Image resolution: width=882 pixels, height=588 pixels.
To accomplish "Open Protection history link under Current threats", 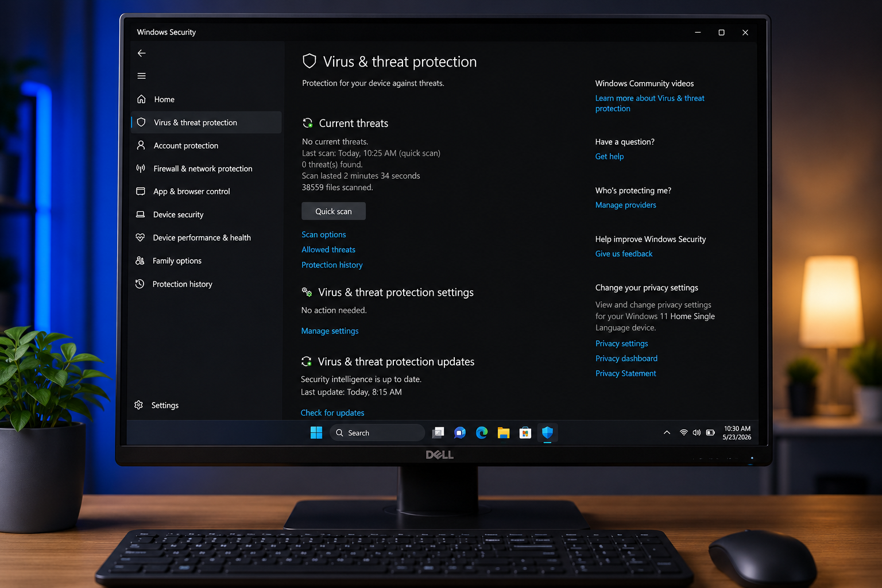I will pos(332,265).
